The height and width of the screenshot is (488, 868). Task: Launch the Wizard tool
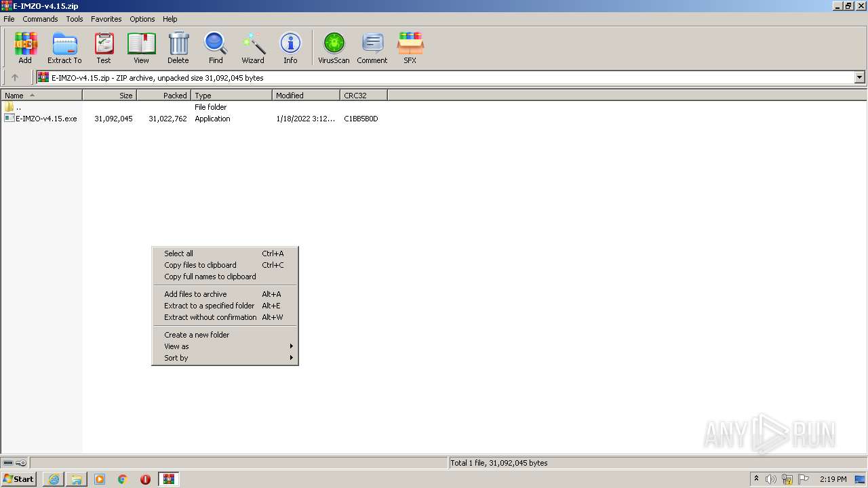(x=253, y=48)
